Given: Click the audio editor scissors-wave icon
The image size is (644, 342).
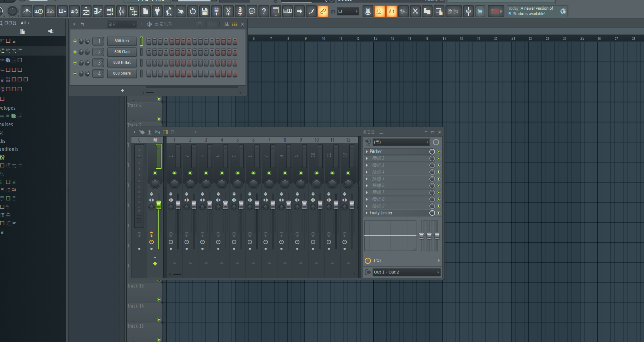Looking at the screenshot, I should click(228, 11).
